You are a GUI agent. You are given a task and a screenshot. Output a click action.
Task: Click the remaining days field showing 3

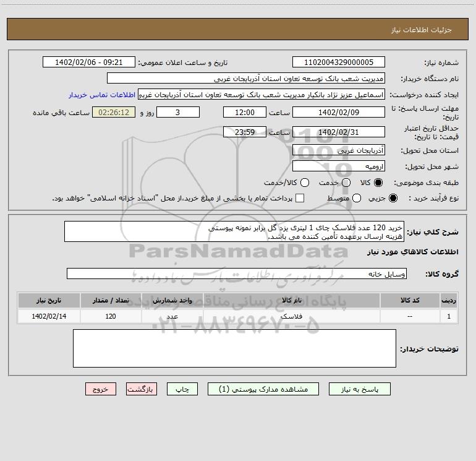pos(178,112)
